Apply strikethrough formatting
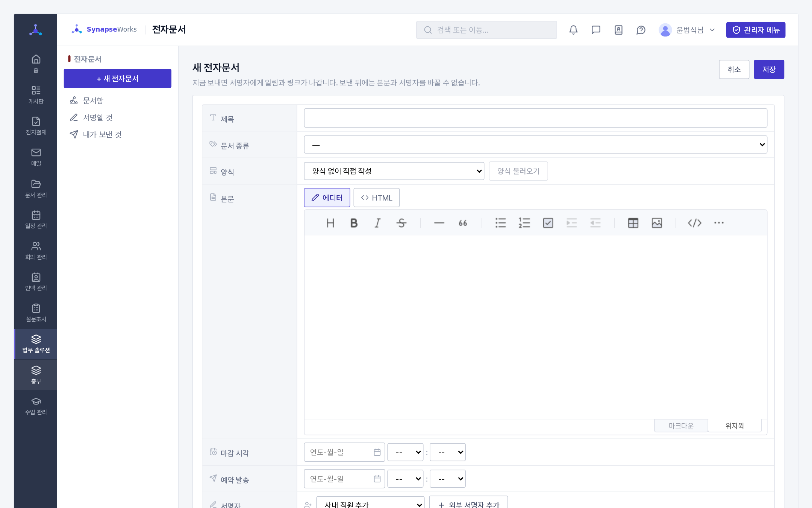This screenshot has width=812, height=508. coord(401,223)
